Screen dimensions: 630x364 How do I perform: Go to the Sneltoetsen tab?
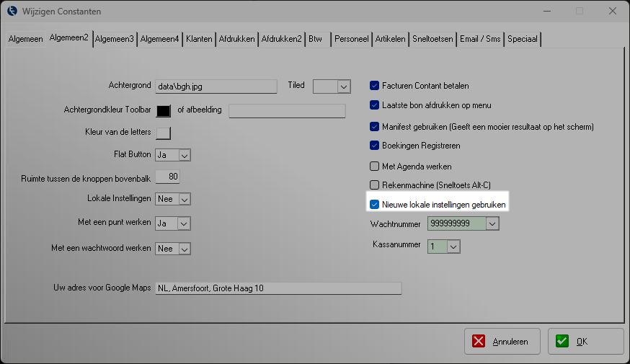tap(432, 39)
